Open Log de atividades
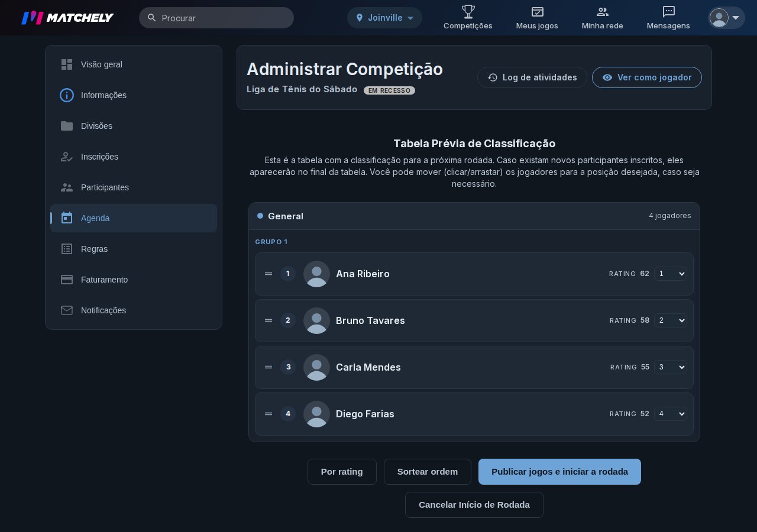This screenshot has height=532, width=757. click(x=532, y=77)
